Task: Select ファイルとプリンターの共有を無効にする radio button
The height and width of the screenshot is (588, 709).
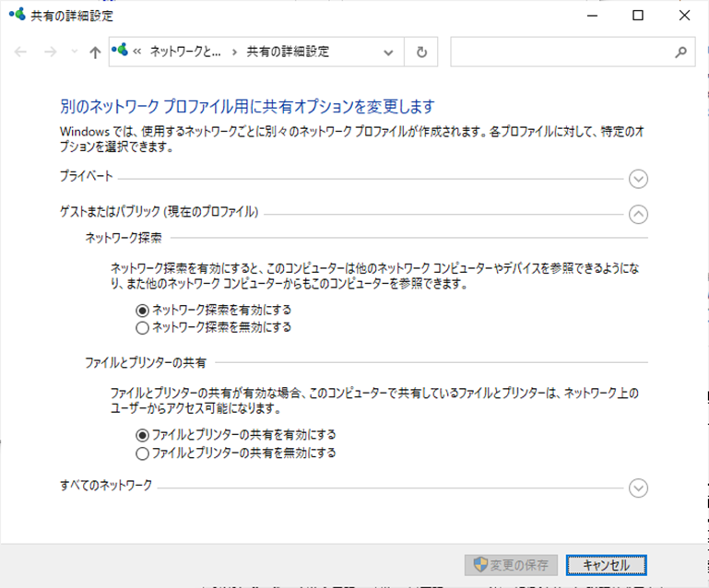Action: [142, 453]
